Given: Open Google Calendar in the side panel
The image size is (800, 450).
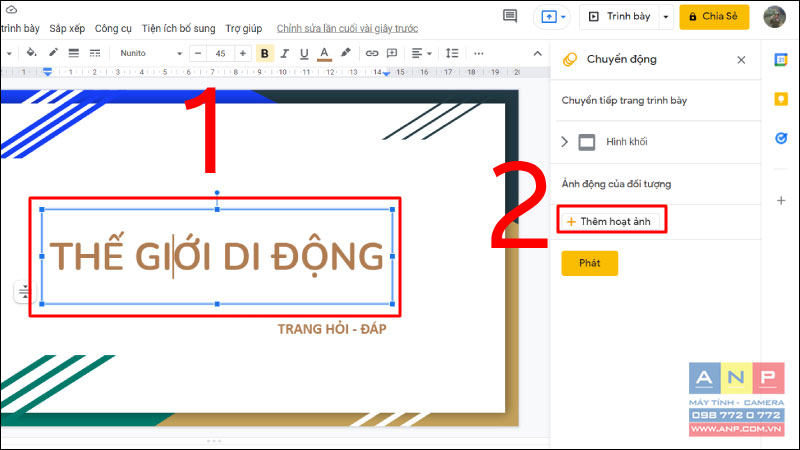Looking at the screenshot, I should coord(781,60).
